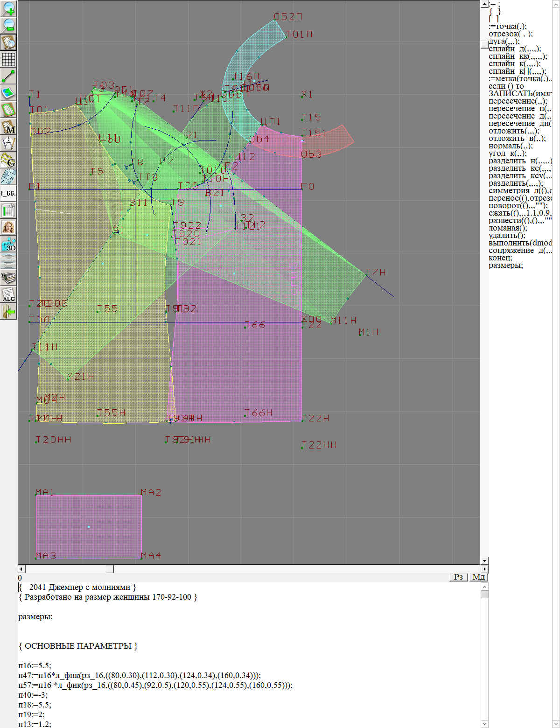Open the pattern with letter M icon

[x=8, y=127]
